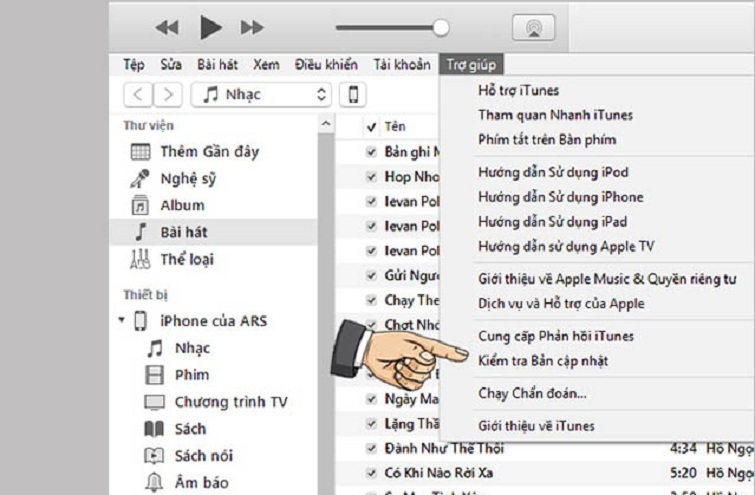Click the rewind previous track button

[x=167, y=27]
